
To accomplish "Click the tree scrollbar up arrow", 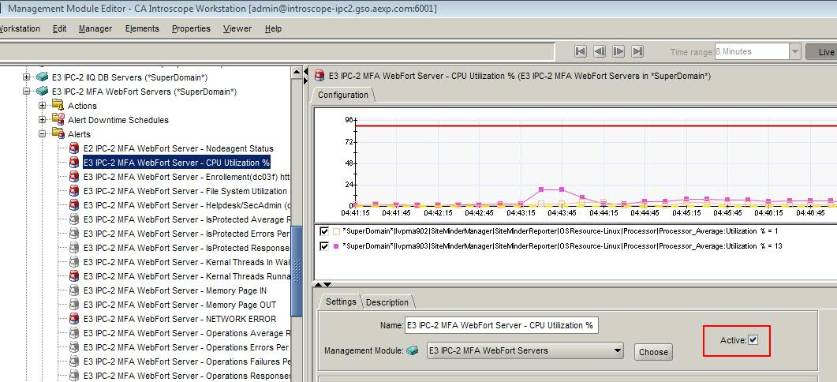I will 297,72.
